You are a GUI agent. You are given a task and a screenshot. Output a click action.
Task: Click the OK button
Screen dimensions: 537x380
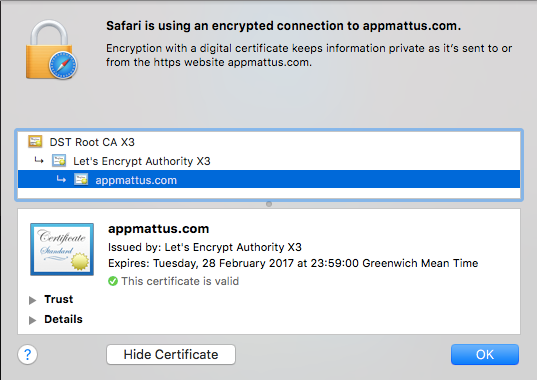[x=485, y=354]
